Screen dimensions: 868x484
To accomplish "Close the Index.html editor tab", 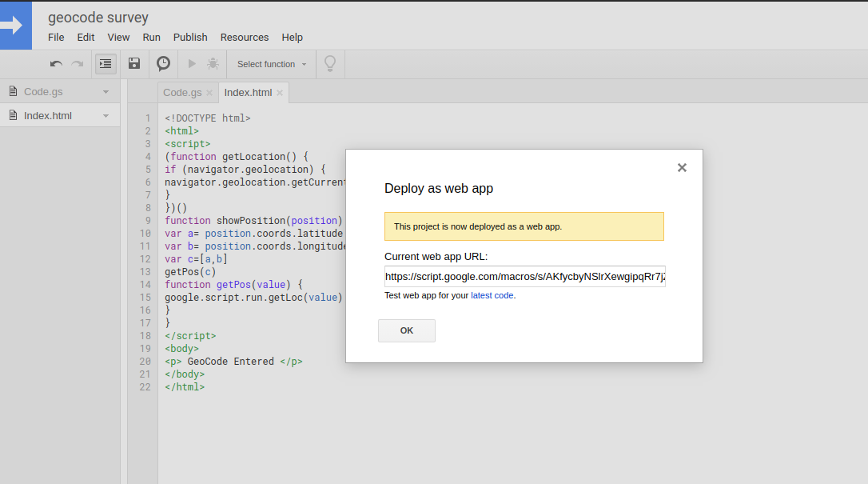I will (280, 93).
